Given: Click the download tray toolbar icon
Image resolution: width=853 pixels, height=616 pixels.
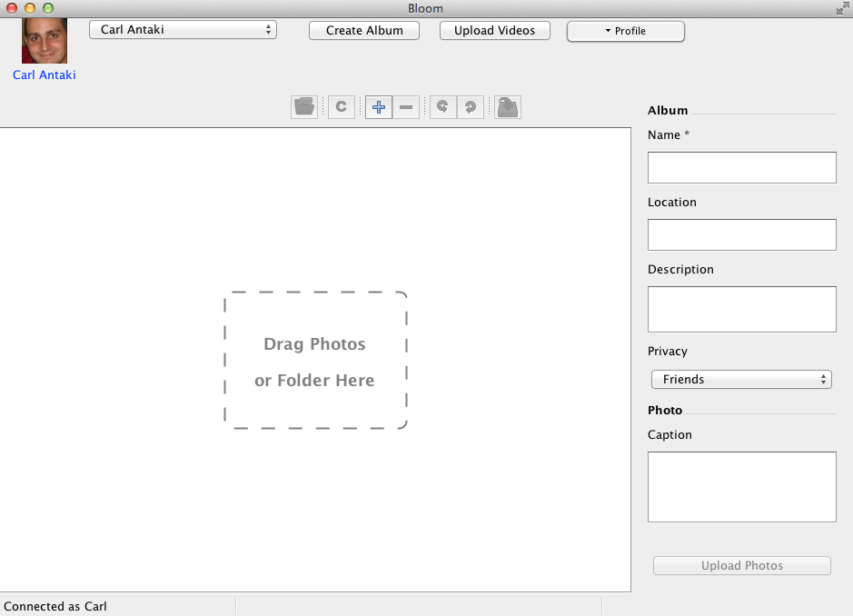Looking at the screenshot, I should tap(508, 107).
